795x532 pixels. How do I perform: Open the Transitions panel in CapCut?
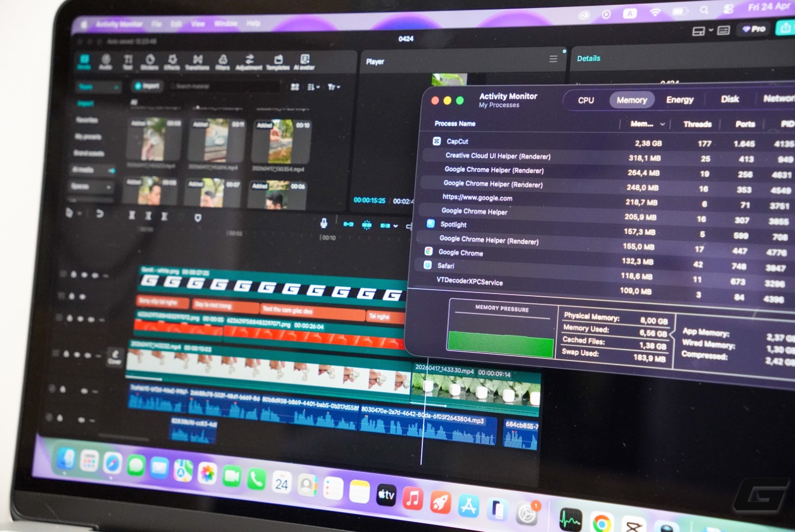197,61
